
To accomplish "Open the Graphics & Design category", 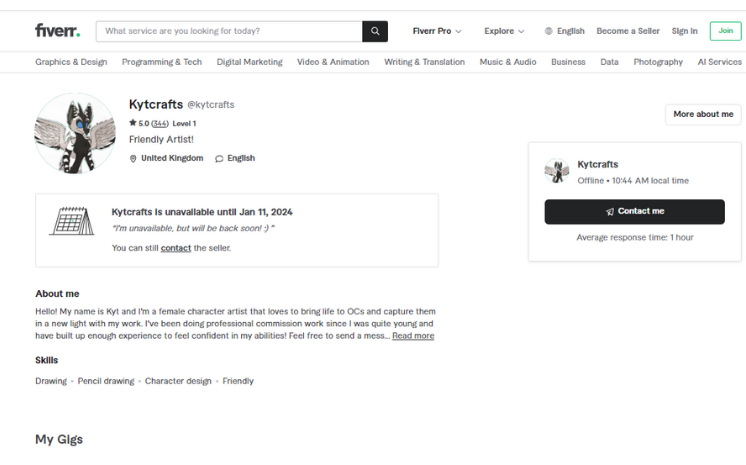I will coord(71,62).
